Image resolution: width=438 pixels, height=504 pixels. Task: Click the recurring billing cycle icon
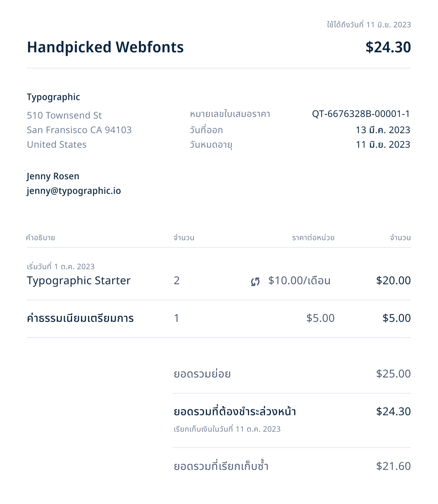click(x=255, y=282)
